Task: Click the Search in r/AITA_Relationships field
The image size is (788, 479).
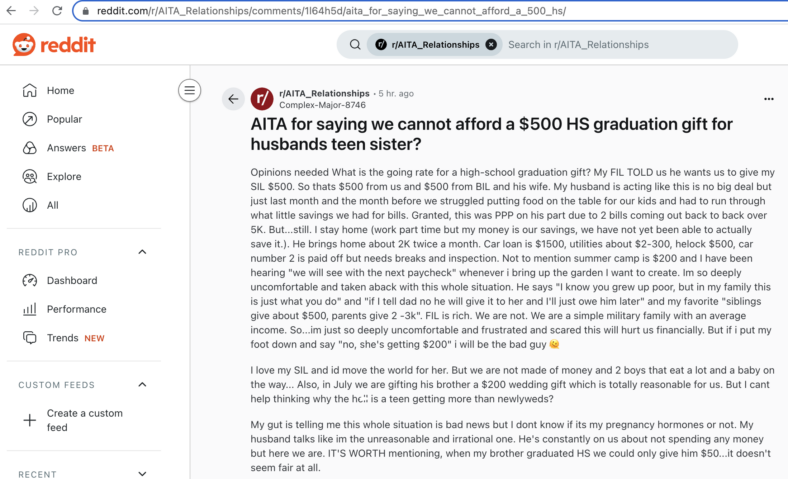Action: pyautogui.click(x=619, y=45)
